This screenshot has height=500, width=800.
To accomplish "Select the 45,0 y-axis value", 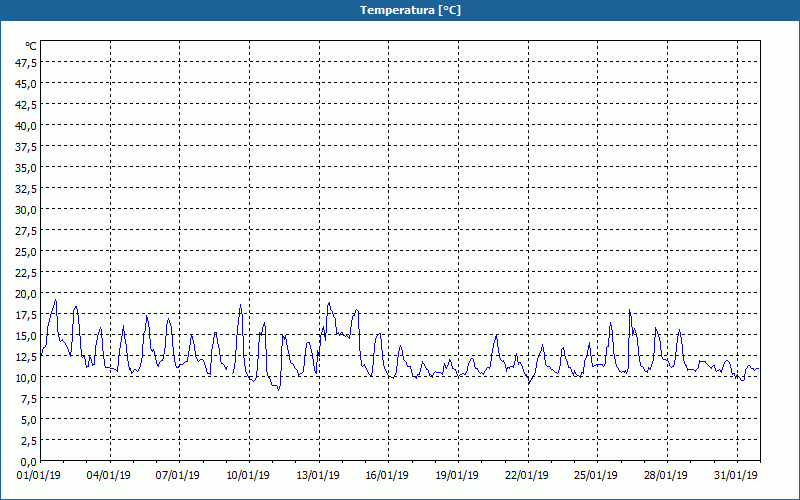I will [27, 83].
